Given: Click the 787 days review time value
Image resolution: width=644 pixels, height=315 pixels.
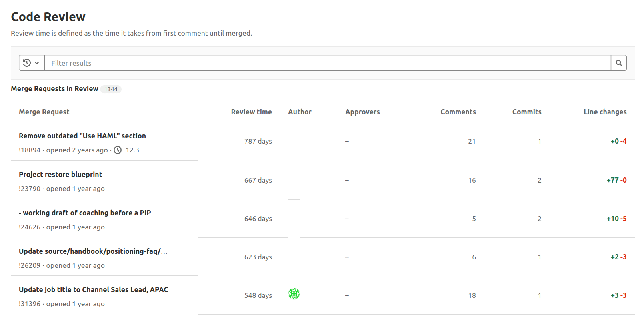Looking at the screenshot, I should pos(258,141).
